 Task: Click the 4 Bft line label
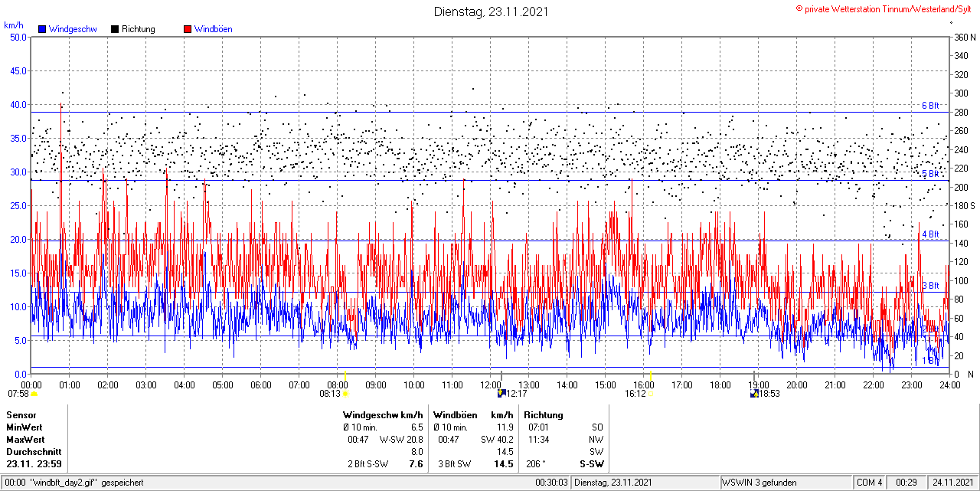[x=930, y=234]
